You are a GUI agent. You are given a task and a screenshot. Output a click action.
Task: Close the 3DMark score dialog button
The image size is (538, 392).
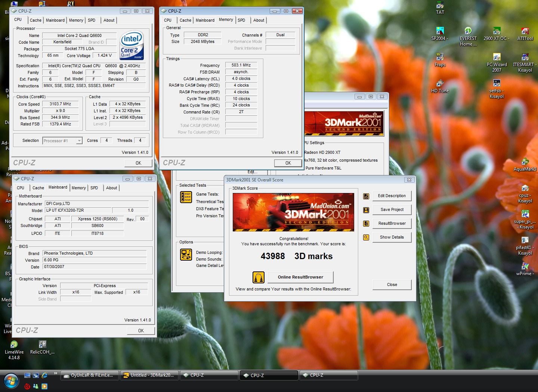pyautogui.click(x=392, y=284)
